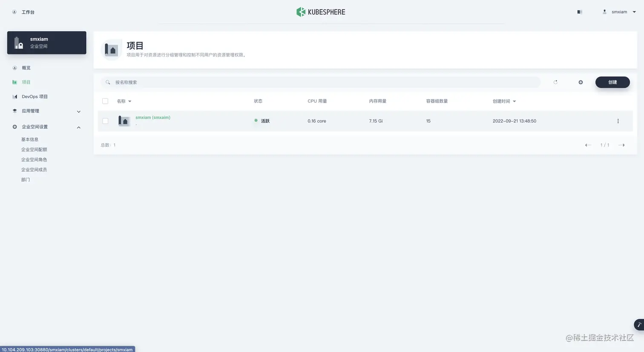The height and width of the screenshot is (352, 644).
Task: Click the 0.16 core CPU value
Action: click(x=317, y=121)
